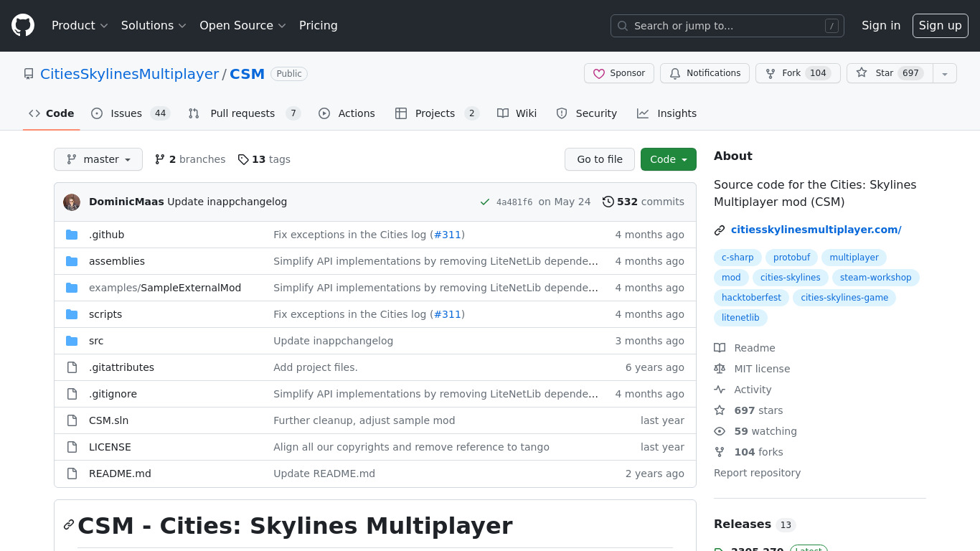Click the link icon beside citiesskylinesmultiplayer.com

(720, 230)
